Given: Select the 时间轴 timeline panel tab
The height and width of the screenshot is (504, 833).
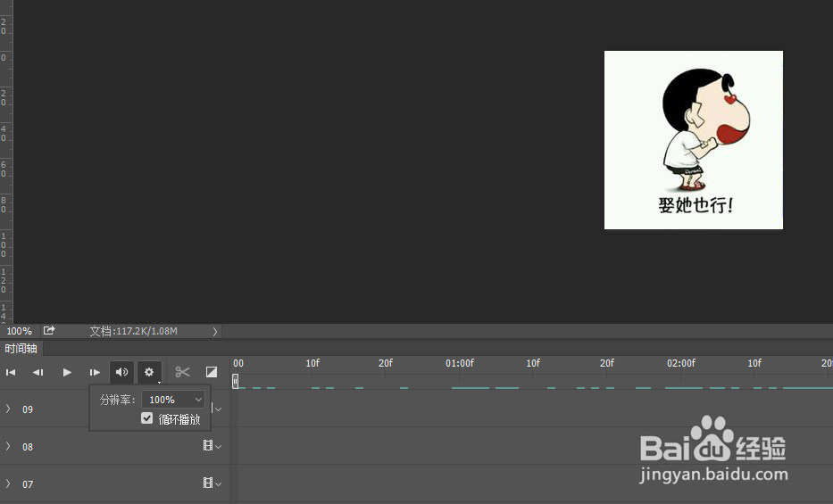Looking at the screenshot, I should (x=21, y=349).
